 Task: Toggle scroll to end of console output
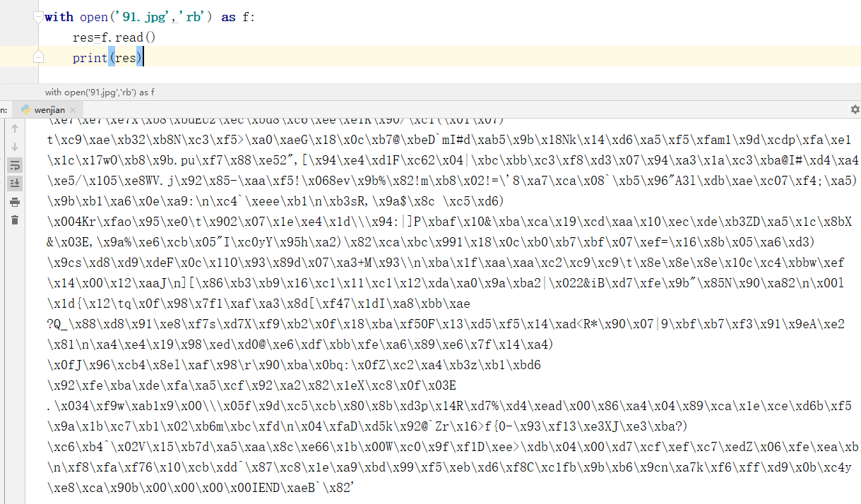click(15, 184)
